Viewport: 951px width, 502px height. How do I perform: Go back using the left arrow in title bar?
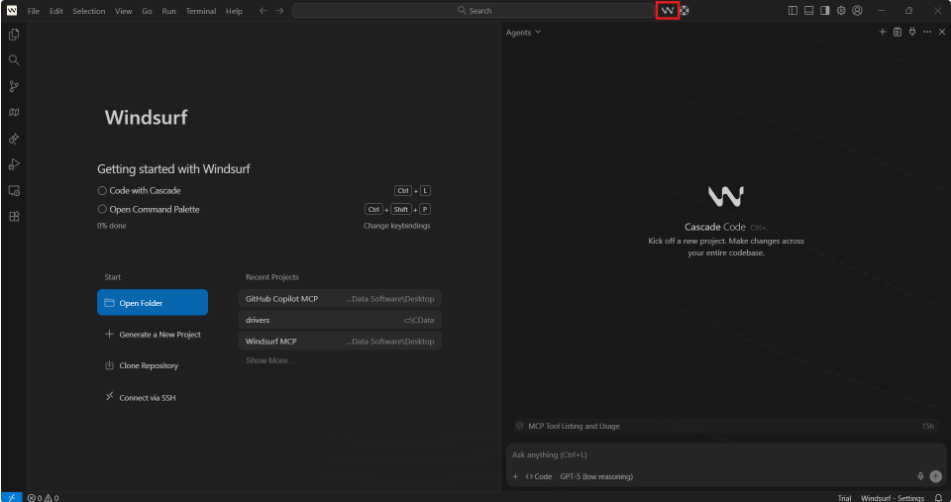click(263, 11)
